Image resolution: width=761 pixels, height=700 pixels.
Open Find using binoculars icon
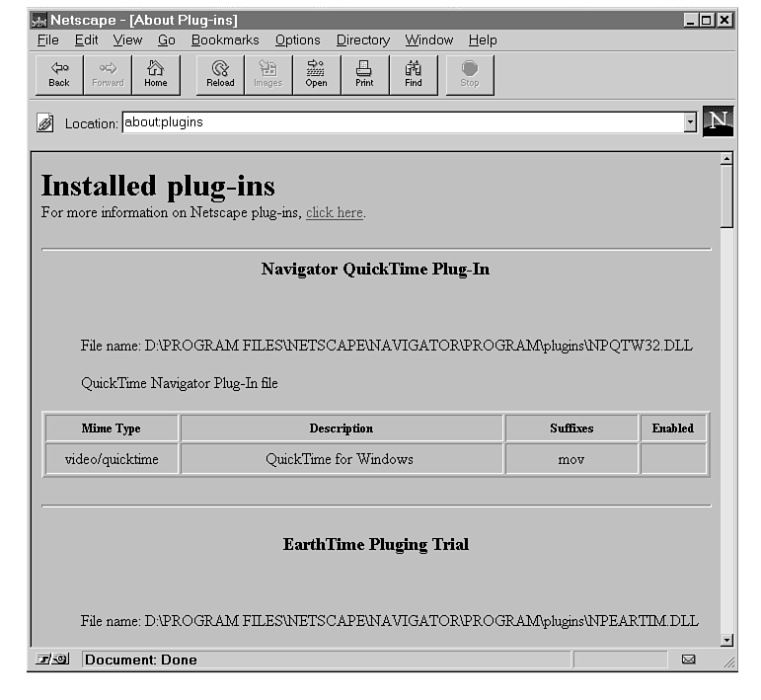click(x=414, y=74)
